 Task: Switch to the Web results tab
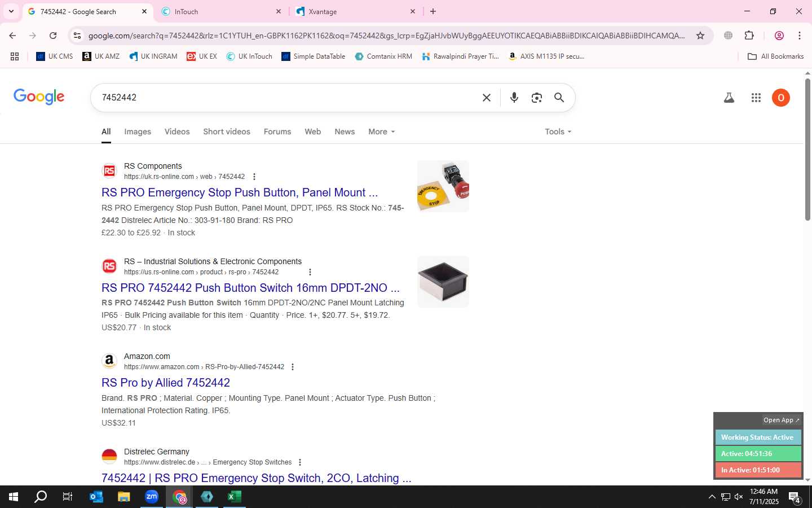pos(313,132)
